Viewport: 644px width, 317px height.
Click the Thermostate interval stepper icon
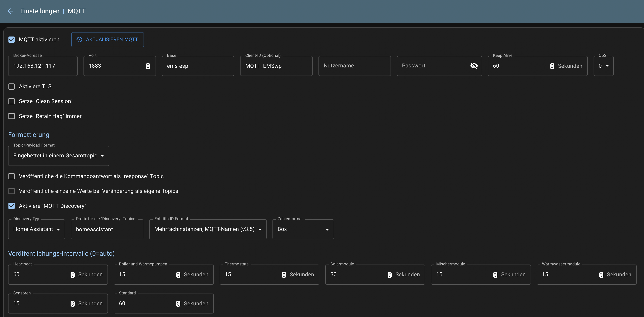coord(284,275)
